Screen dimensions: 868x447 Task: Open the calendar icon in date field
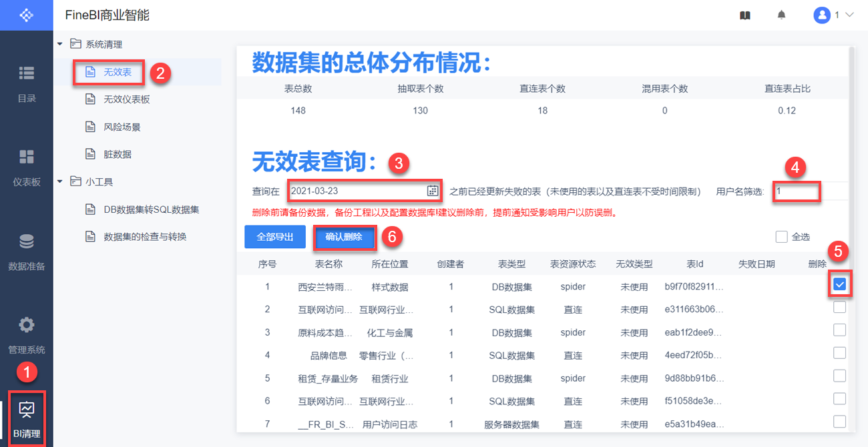433,191
